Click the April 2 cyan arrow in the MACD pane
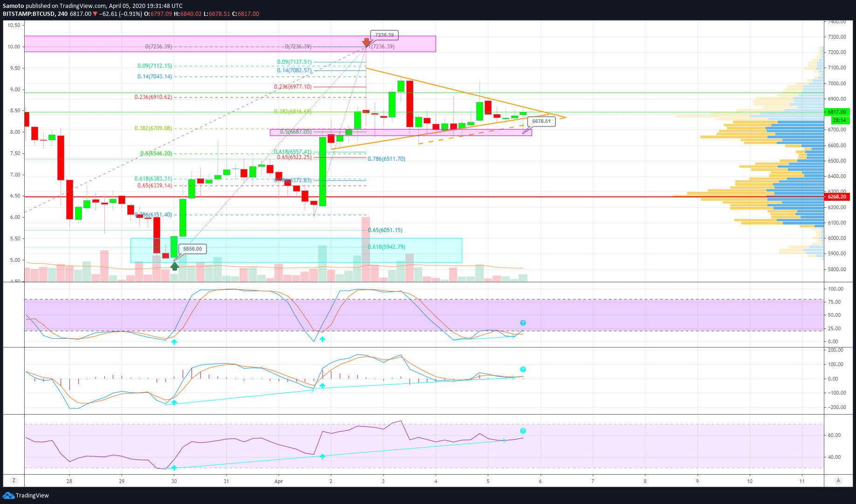This screenshot has height=504, width=856. pos(322,386)
